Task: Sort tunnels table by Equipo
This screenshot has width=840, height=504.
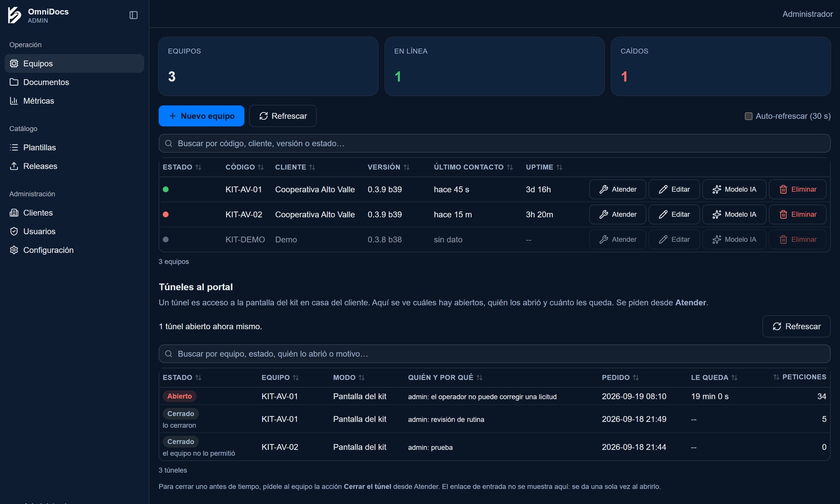Action: pyautogui.click(x=280, y=377)
